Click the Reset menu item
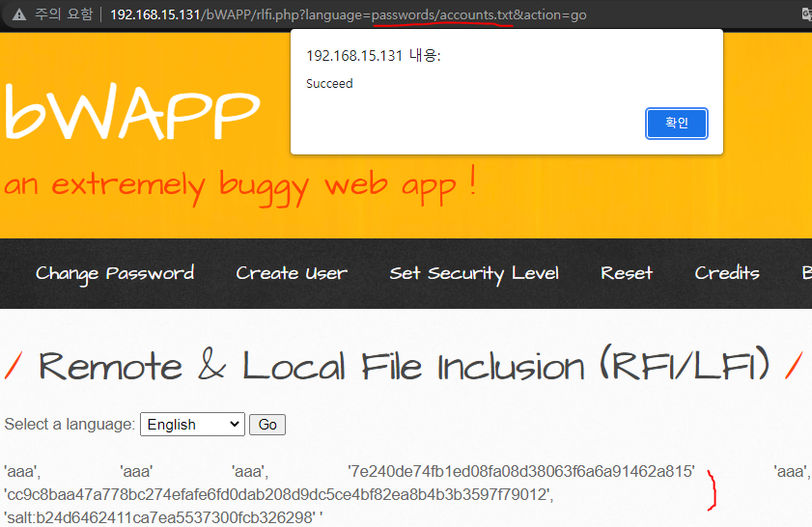Image resolution: width=812 pixels, height=527 pixels. pyautogui.click(x=627, y=273)
